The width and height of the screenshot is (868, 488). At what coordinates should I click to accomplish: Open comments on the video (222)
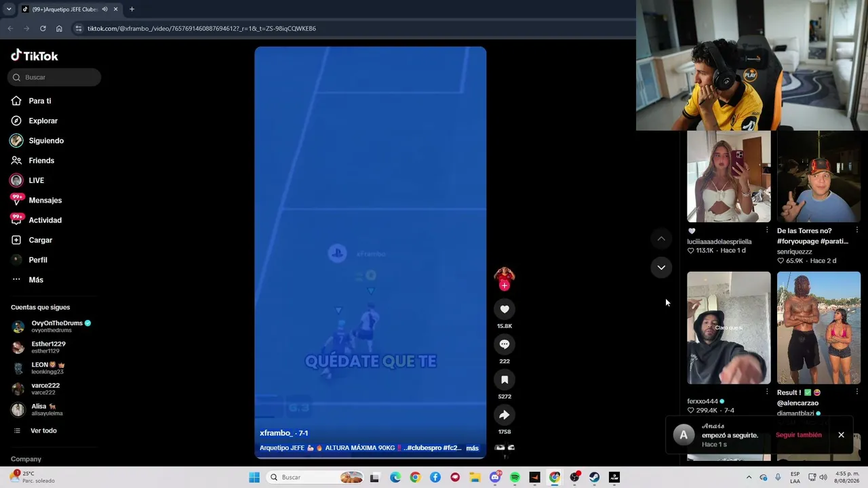pos(505,345)
